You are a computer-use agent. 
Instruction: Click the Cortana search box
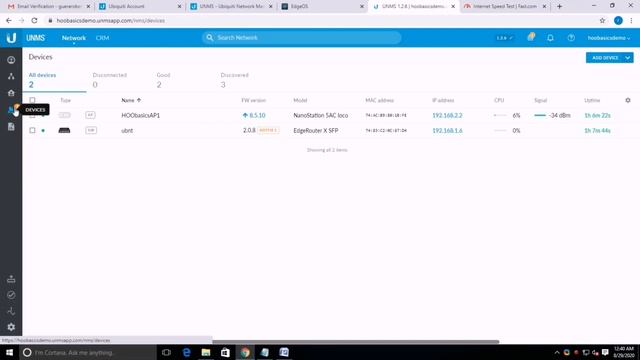pos(88,352)
